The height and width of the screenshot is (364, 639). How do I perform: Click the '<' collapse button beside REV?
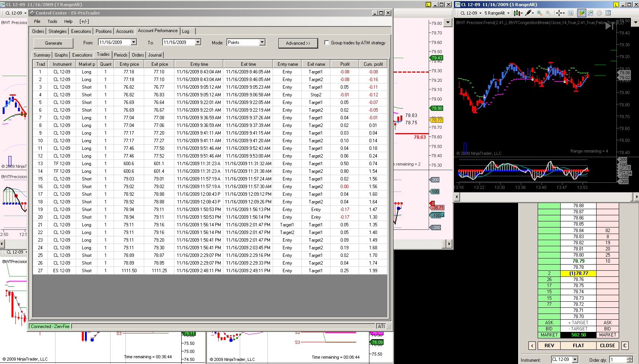click(532, 346)
